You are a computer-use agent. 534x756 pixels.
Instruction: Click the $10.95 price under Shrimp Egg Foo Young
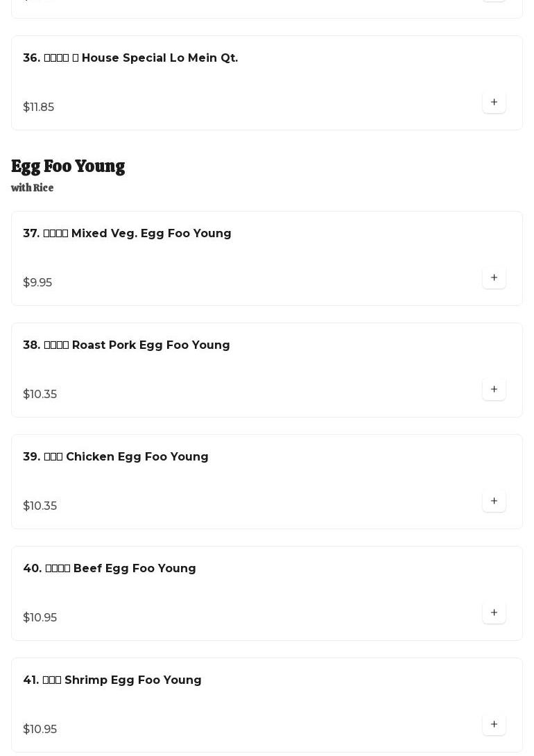point(40,729)
